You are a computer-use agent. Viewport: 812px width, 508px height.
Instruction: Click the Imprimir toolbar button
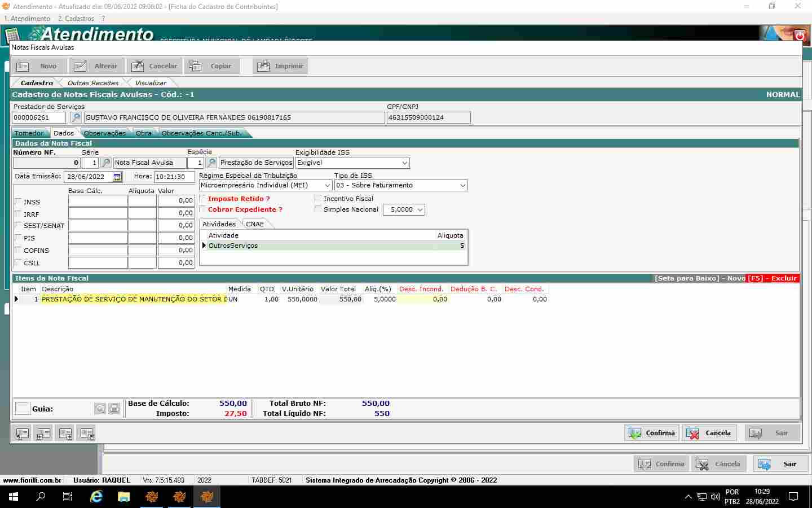coord(280,66)
